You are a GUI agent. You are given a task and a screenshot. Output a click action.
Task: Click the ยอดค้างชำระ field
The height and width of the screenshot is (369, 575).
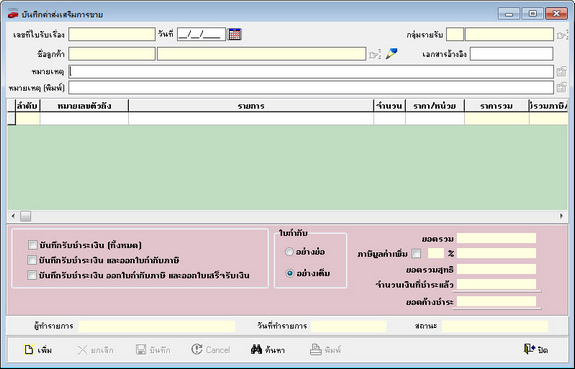(496, 302)
